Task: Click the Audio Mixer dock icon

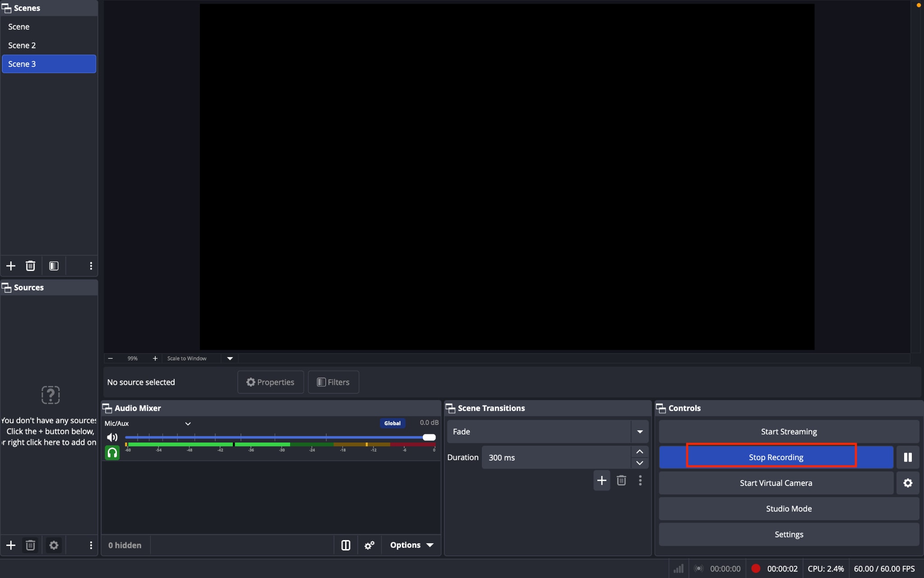Action: [x=107, y=408]
